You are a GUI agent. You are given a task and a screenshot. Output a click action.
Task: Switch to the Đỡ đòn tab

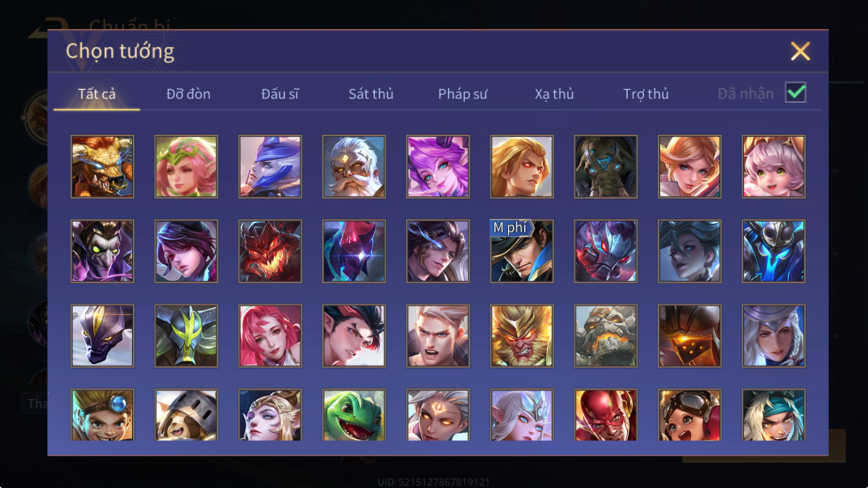pyautogui.click(x=189, y=94)
